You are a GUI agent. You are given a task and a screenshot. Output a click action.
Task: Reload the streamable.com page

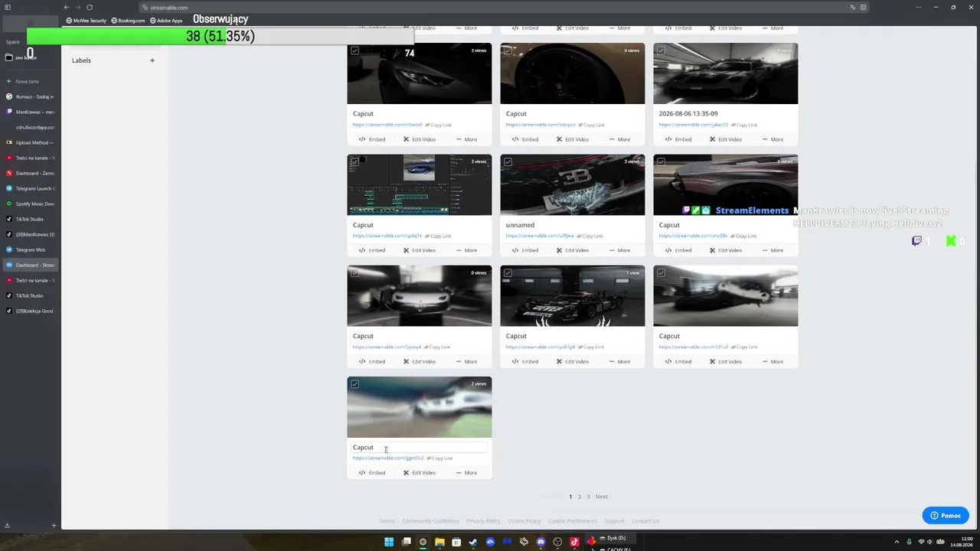coord(89,8)
